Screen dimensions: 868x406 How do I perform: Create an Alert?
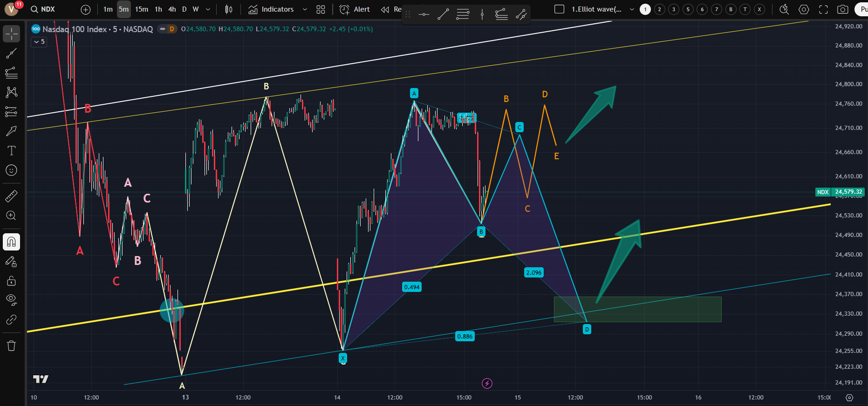tap(355, 9)
